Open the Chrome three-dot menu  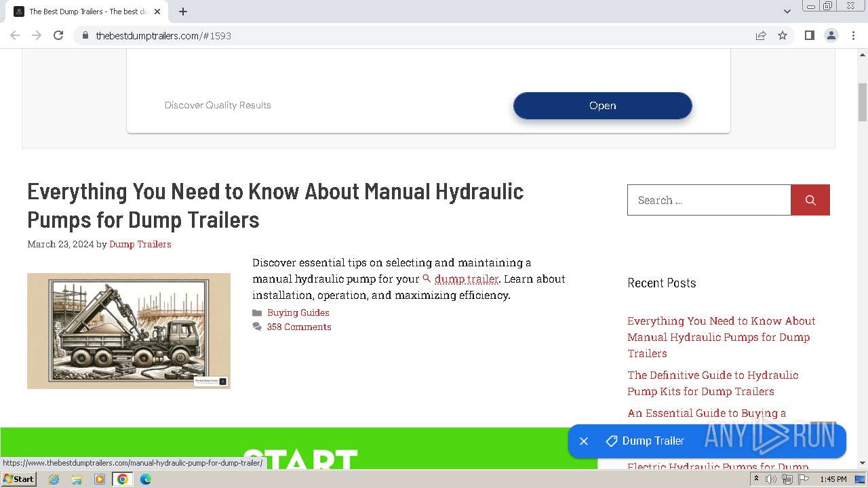[x=854, y=35]
